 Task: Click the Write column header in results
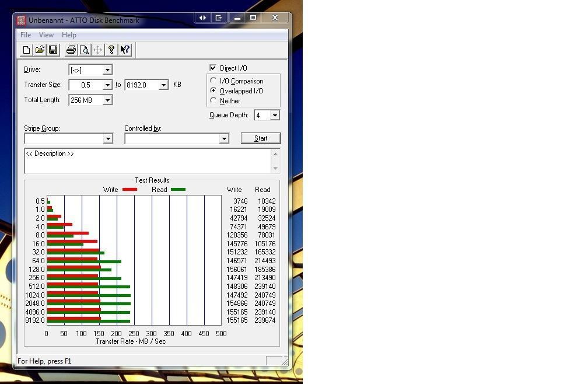pos(234,190)
